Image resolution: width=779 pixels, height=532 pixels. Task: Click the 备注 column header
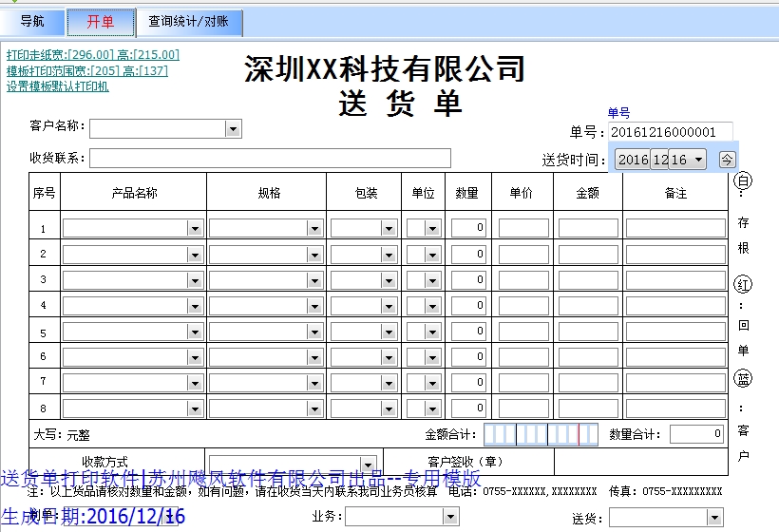pos(675,193)
